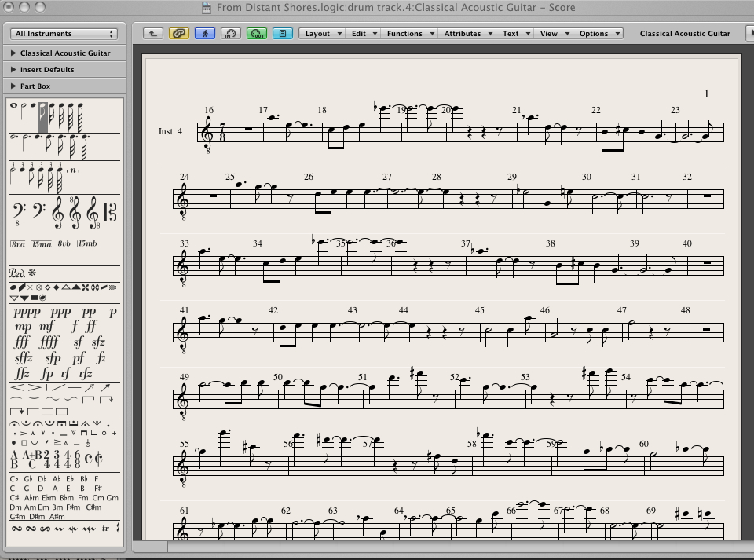Select the cut time signature symbol
This screenshot has height=560, width=754.
click(99, 459)
